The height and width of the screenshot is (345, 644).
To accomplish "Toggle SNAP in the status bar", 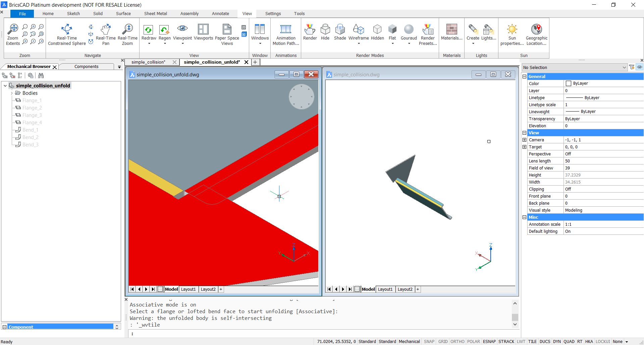I will (x=429, y=342).
